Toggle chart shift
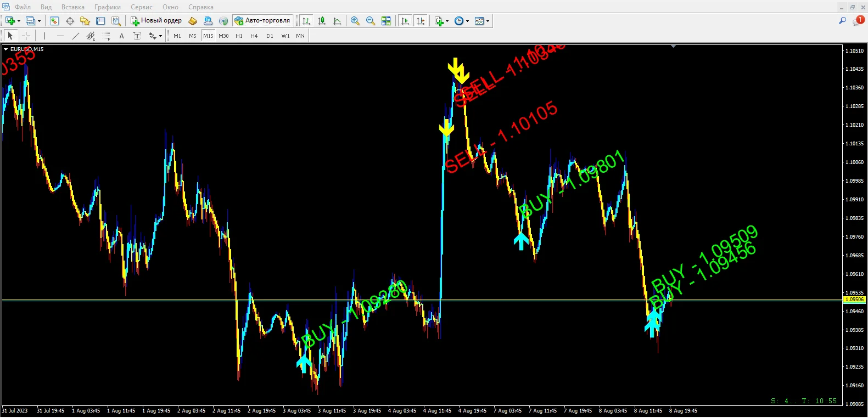Screen dimensions: 868x418 421,21
